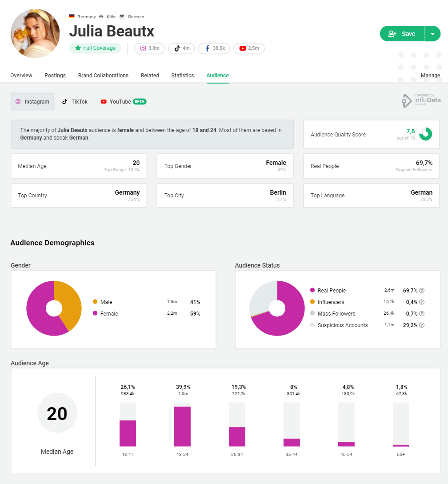Screen dimensions: 448x484
Task: Click the Real People 69,7% card
Action: 372,166
